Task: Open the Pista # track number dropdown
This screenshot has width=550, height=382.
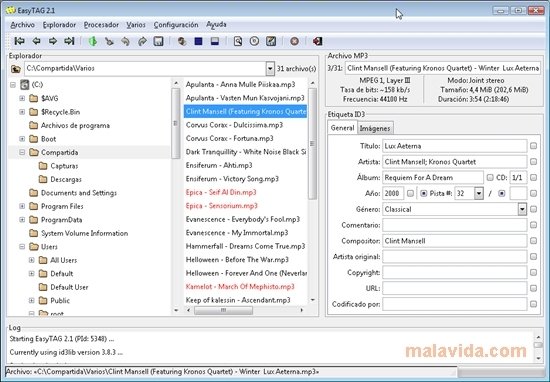Action: pos(479,193)
